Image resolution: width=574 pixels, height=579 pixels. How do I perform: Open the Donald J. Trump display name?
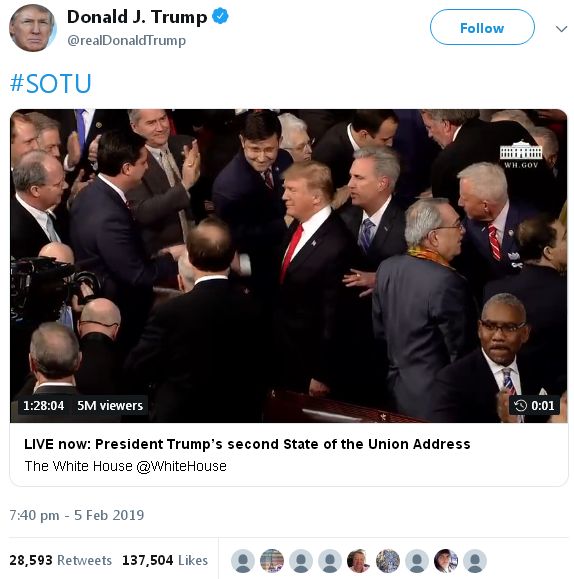(x=137, y=17)
